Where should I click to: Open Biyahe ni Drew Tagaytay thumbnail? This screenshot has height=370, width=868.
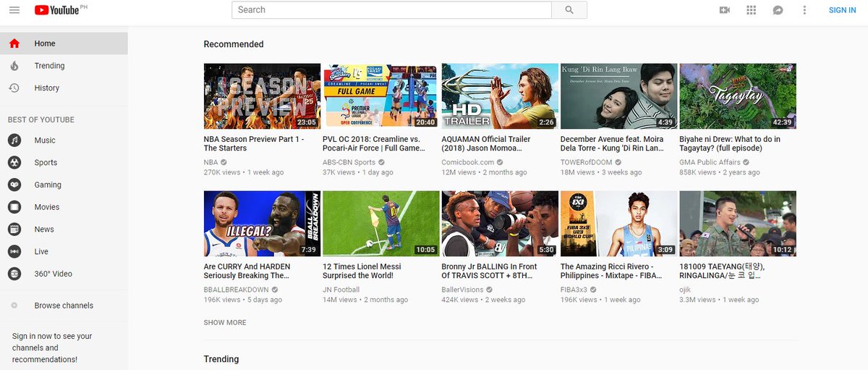pyautogui.click(x=738, y=96)
